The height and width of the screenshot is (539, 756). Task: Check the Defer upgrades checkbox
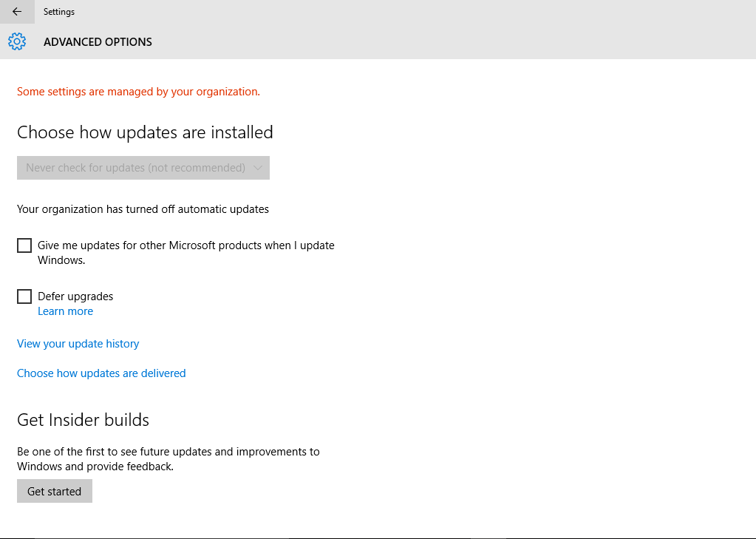pos(24,296)
